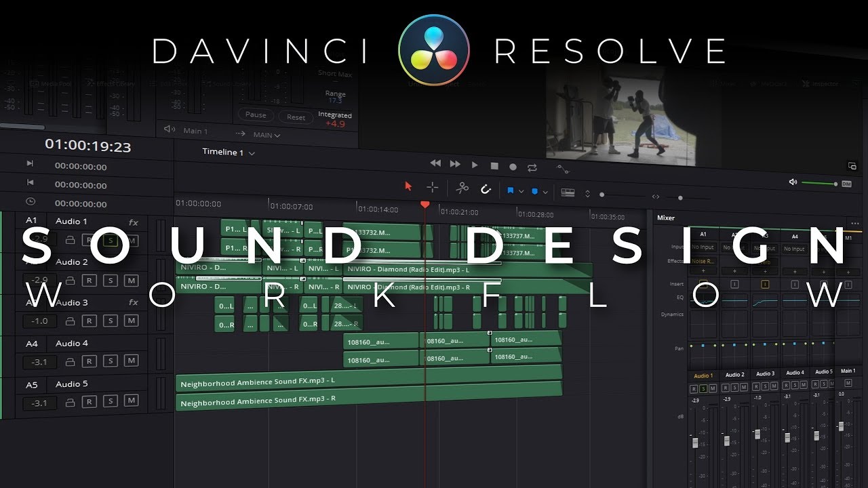The image size is (868, 488).
Task: Mute monitoring via the speaker icon
Action: pos(793,182)
